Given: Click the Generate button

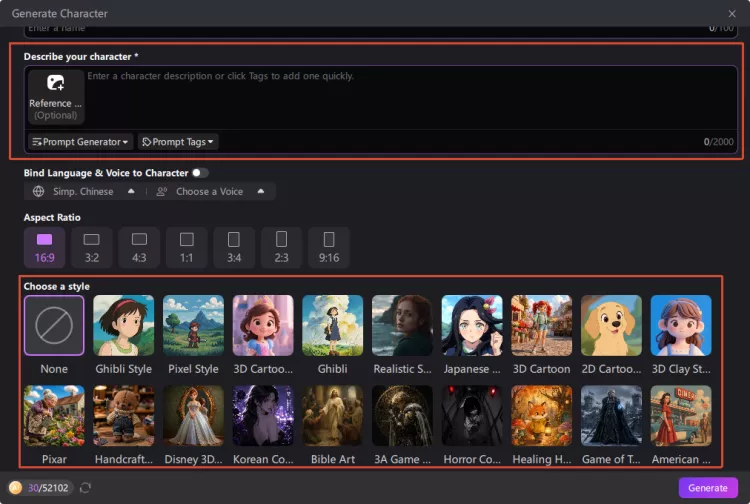Looking at the screenshot, I should coord(707,488).
